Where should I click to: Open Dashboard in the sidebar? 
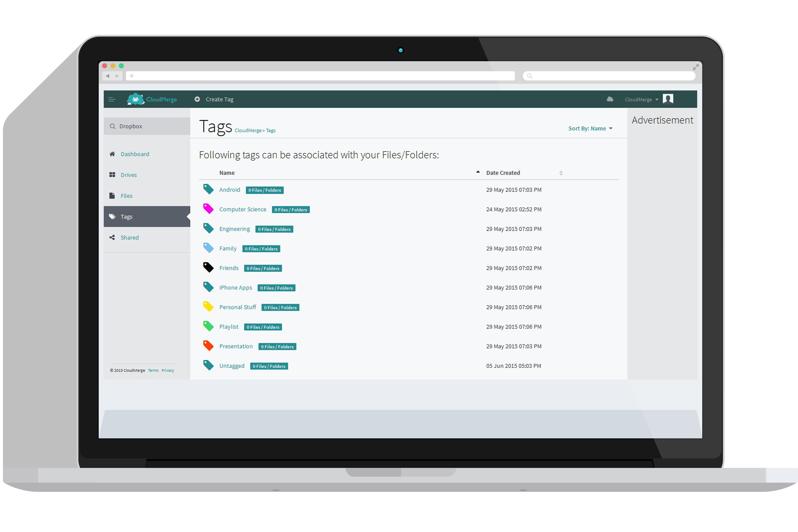click(135, 154)
